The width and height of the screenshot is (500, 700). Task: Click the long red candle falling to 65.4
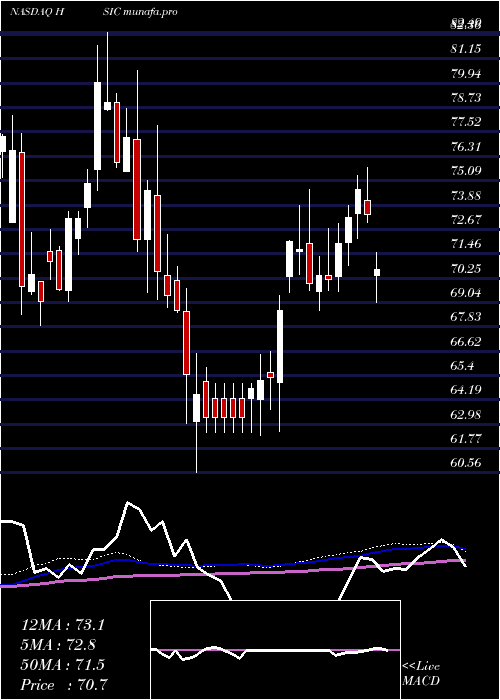tap(186, 343)
